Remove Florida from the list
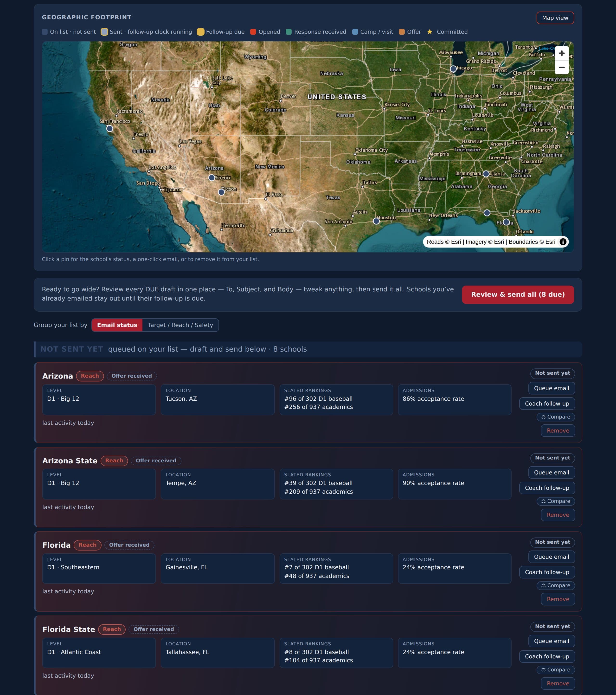This screenshot has height=695, width=616. tap(558, 599)
